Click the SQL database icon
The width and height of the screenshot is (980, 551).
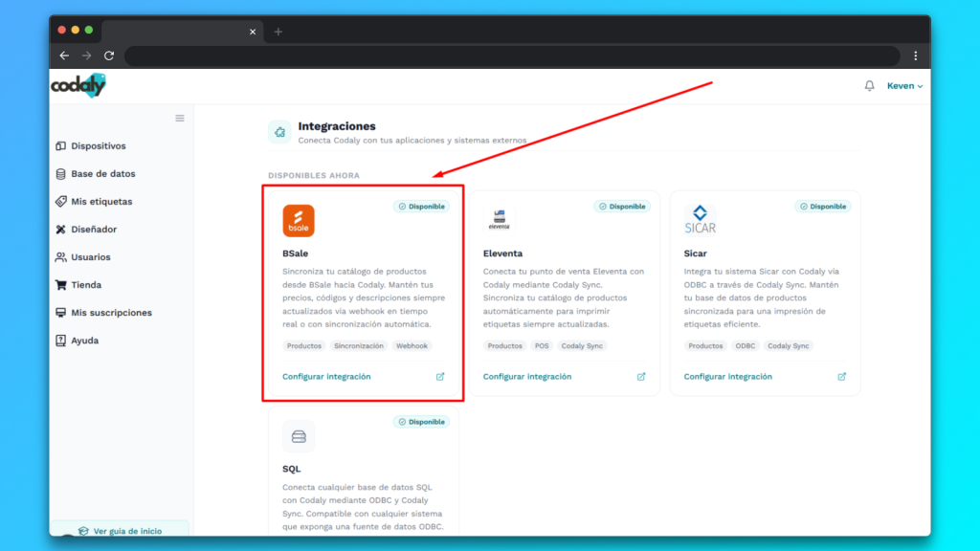(299, 436)
